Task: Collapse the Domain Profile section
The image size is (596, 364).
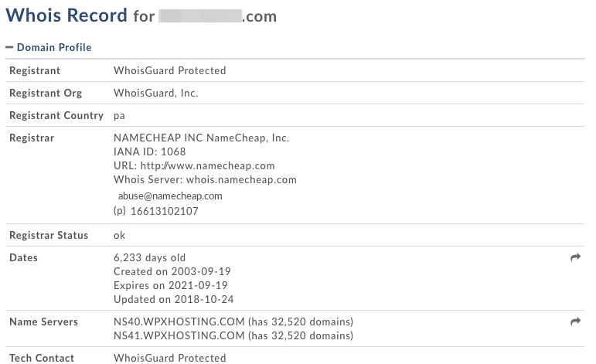Action: tap(54, 47)
